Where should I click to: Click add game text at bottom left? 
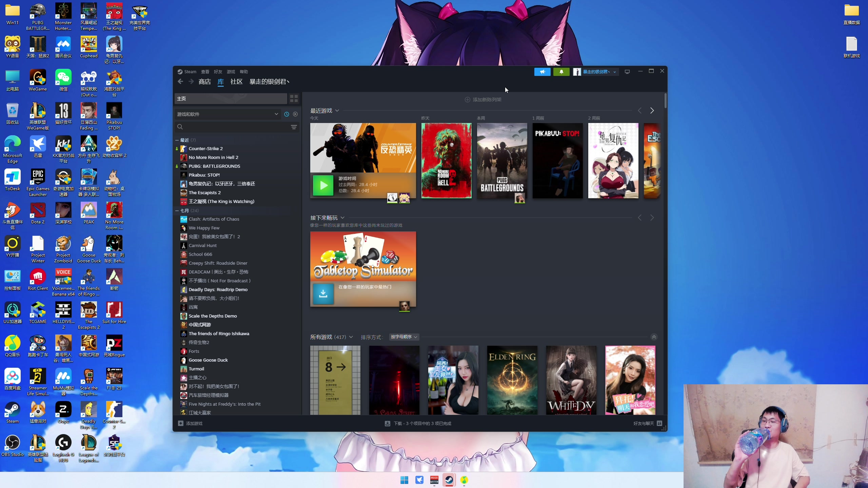(194, 423)
